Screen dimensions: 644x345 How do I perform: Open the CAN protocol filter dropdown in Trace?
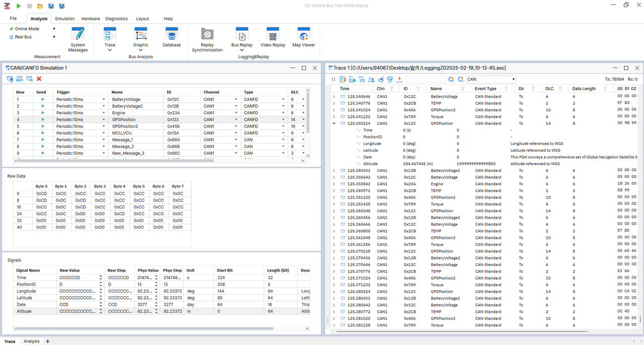click(x=513, y=79)
